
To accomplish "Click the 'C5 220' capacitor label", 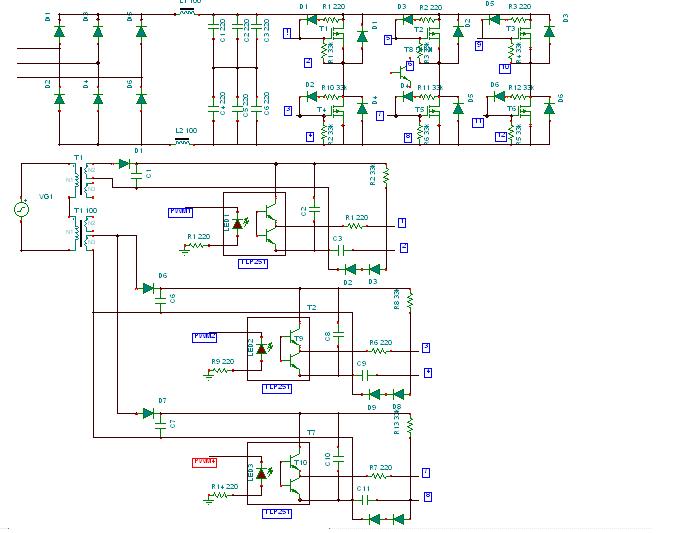I will coord(246,105).
